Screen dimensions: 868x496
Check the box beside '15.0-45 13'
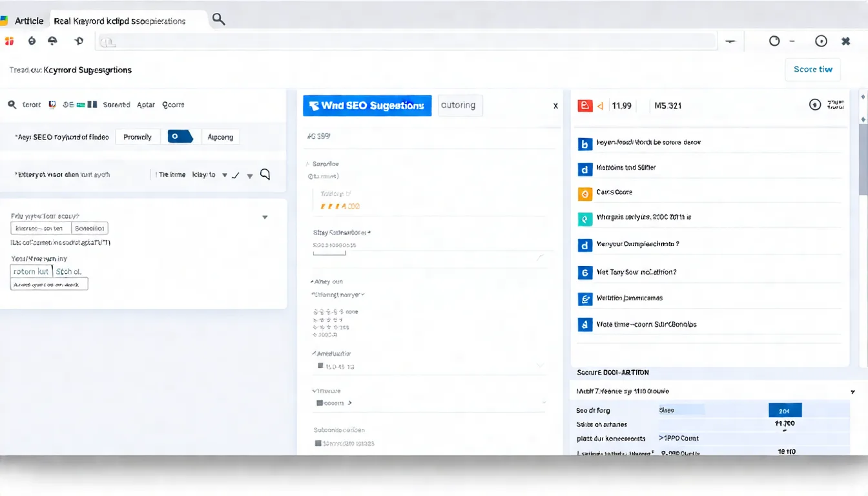click(x=320, y=366)
